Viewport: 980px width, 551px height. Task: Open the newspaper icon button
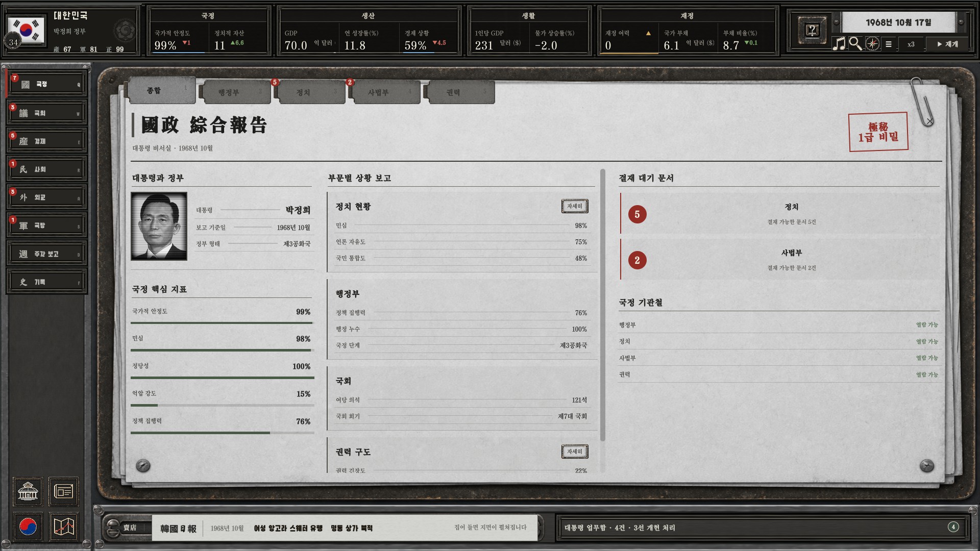point(64,491)
